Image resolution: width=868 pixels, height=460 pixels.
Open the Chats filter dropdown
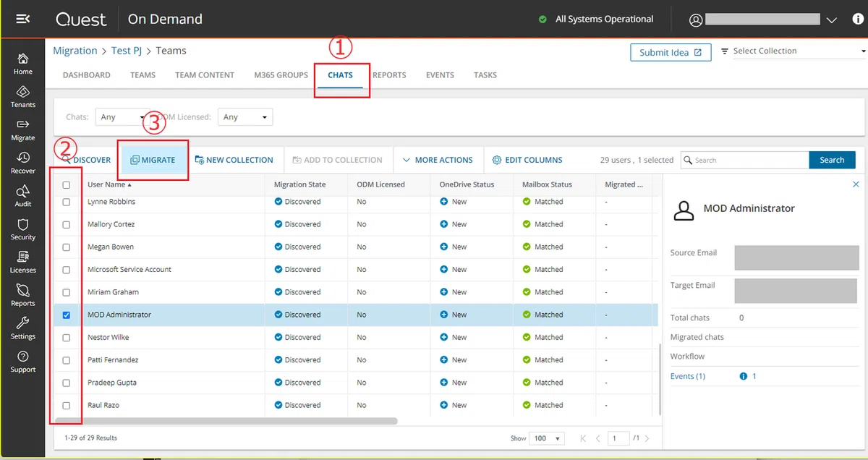click(x=122, y=117)
